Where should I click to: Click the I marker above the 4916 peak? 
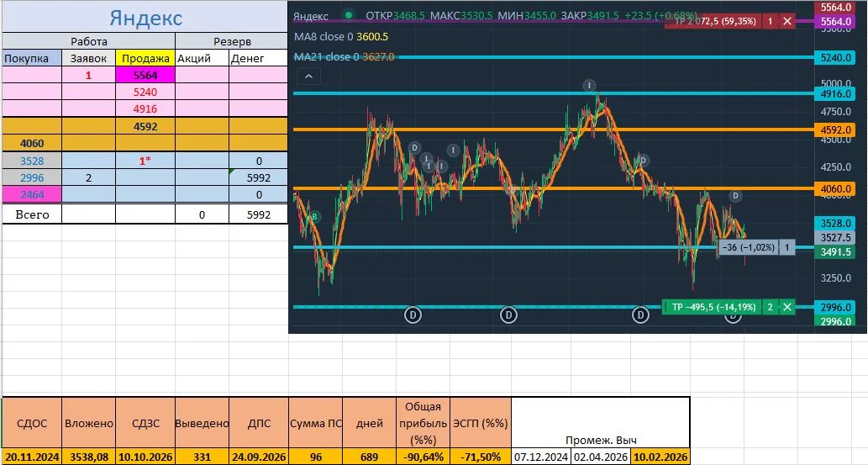[589, 86]
